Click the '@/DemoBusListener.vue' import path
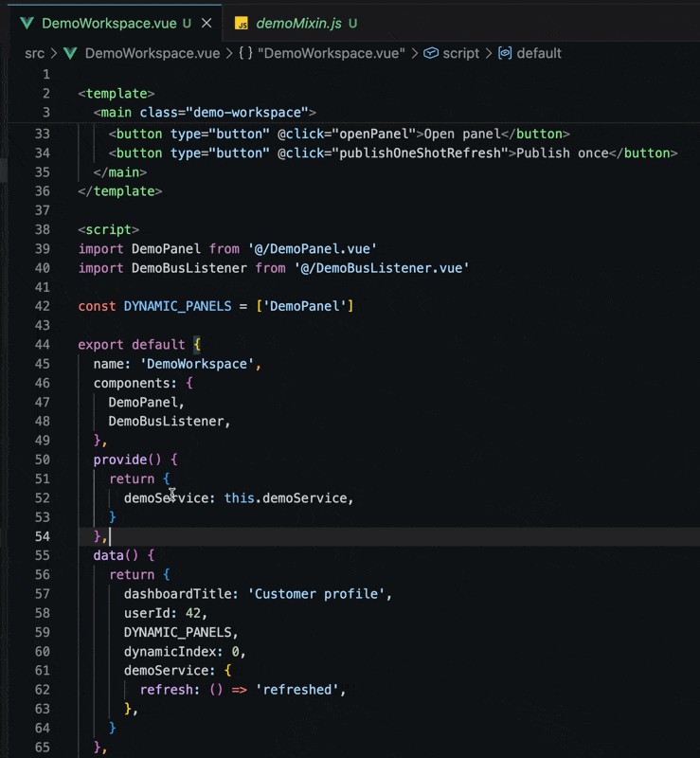Screen dimensions: 700x758 point(382,268)
